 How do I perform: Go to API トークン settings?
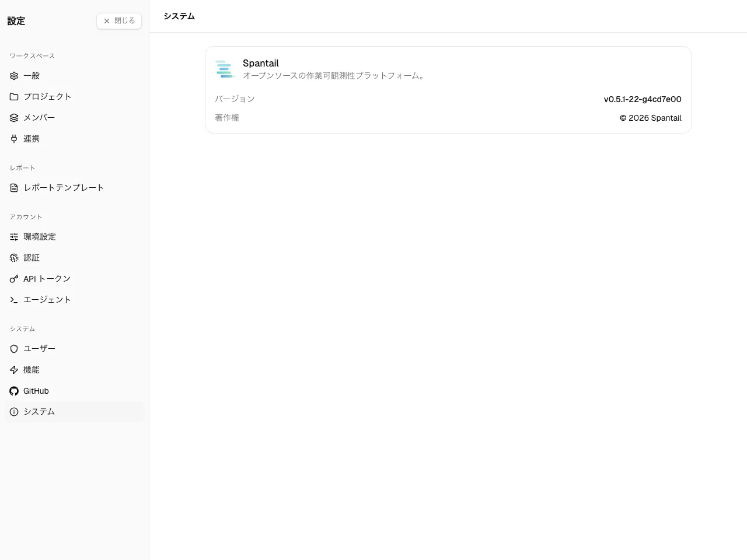click(x=74, y=279)
